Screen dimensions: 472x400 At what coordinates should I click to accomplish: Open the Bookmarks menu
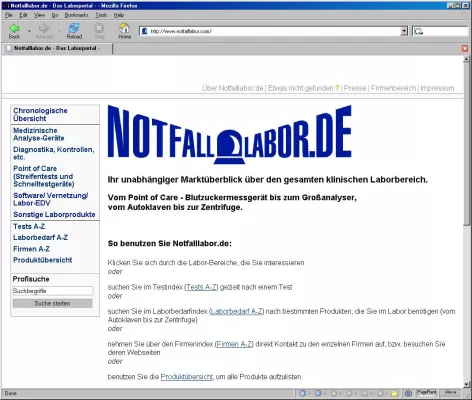[x=77, y=15]
